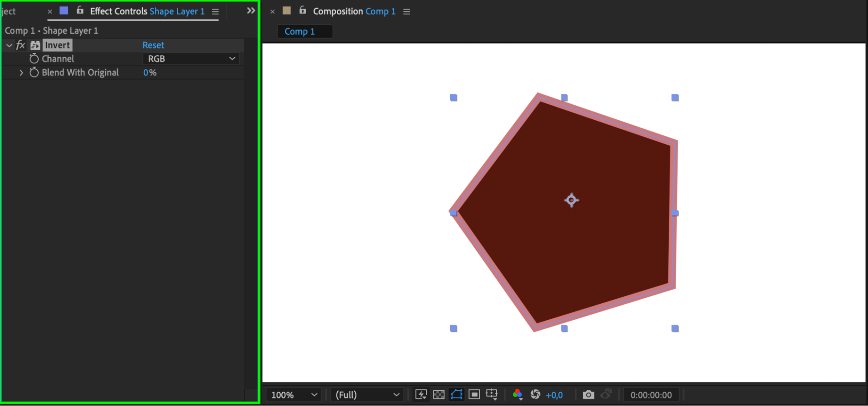The width and height of the screenshot is (868, 406).
Task: Toggle the Channel stopwatch
Action: point(34,59)
